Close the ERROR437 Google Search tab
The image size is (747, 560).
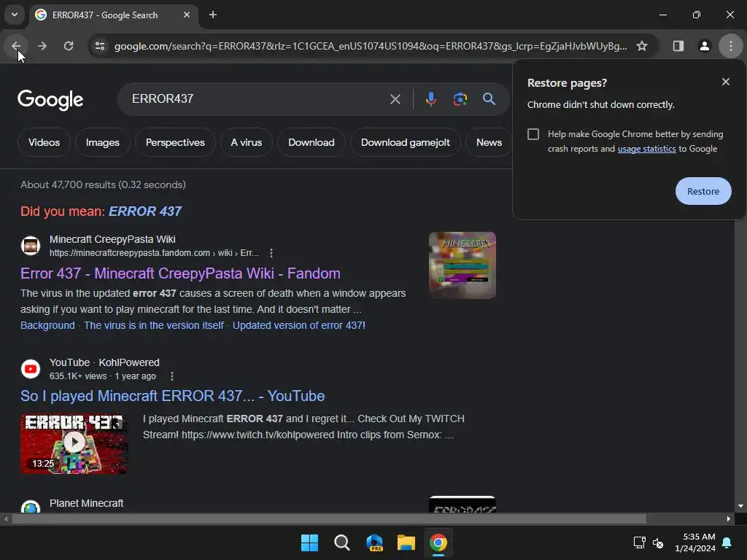(187, 15)
